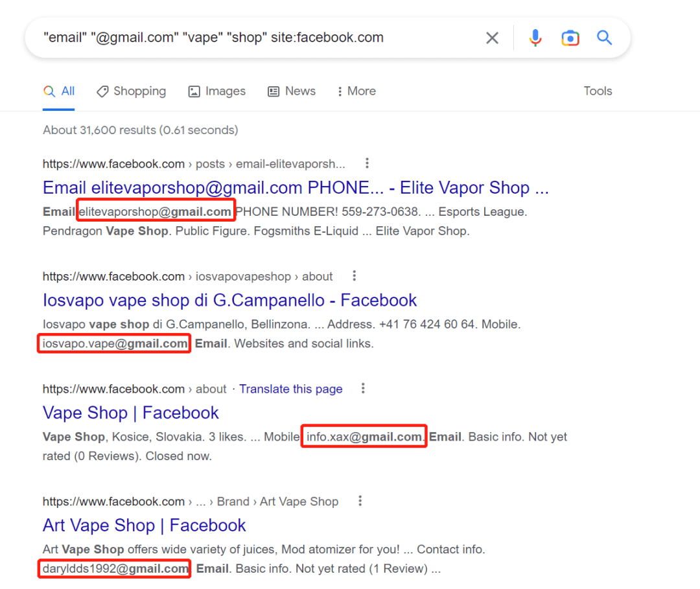The width and height of the screenshot is (700, 589).
Task: Open options for Elite Vapor Shop result
Action: (367, 163)
